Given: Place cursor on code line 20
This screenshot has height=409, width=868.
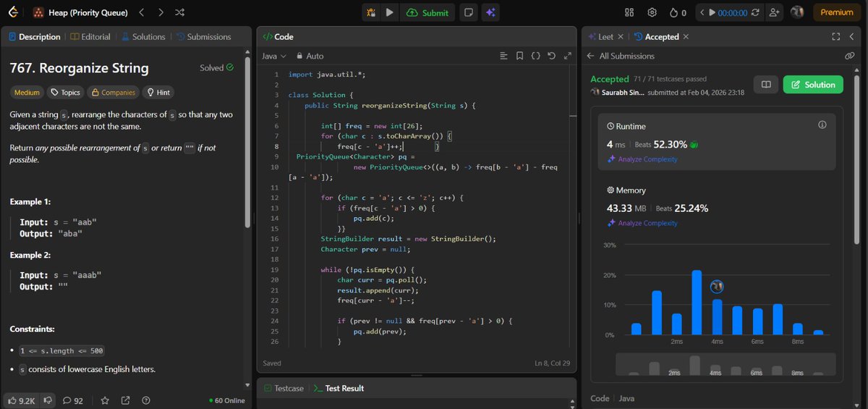Looking at the screenshot, I should pyautogui.click(x=383, y=279).
